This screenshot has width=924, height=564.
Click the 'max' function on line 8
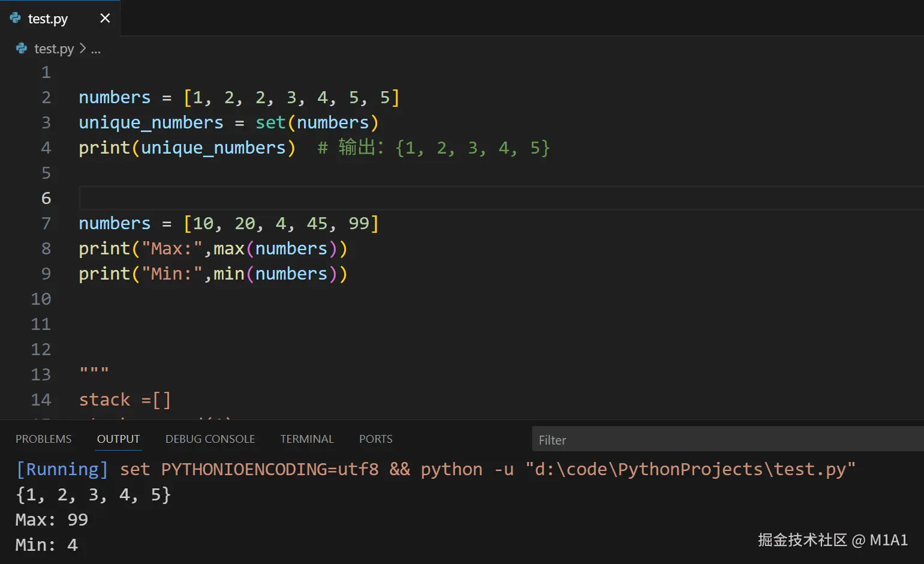click(229, 249)
